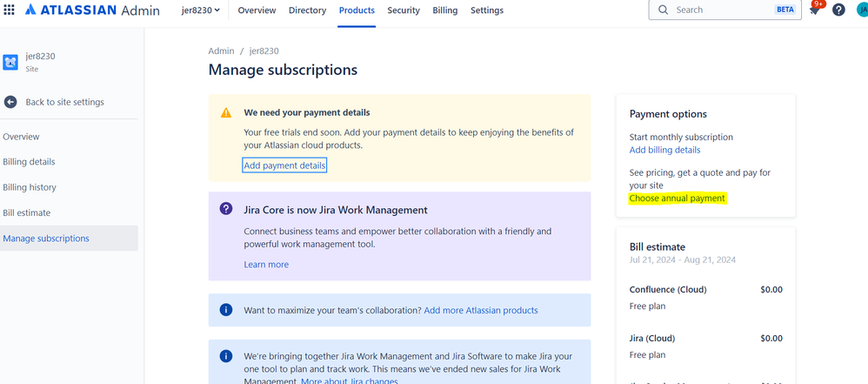Open the help question mark icon
868x384 pixels.
tap(838, 10)
